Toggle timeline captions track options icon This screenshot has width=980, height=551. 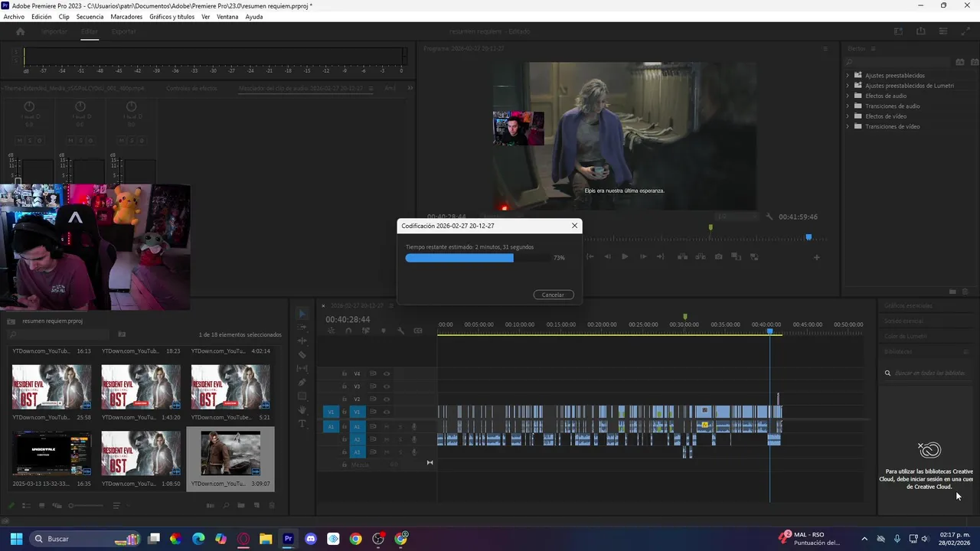(418, 331)
